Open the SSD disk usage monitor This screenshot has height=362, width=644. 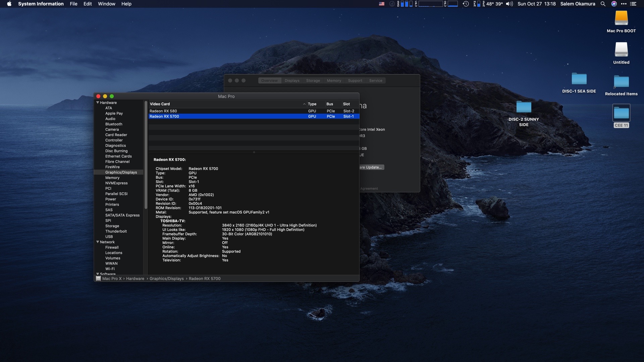click(405, 4)
